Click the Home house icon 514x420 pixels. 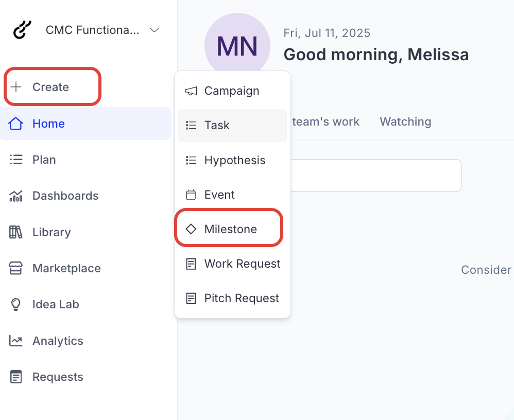click(x=16, y=124)
